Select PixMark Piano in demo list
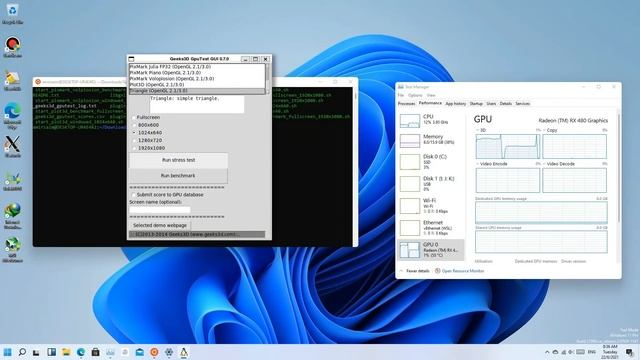Screen dimensions: 640x360 coord(197,73)
